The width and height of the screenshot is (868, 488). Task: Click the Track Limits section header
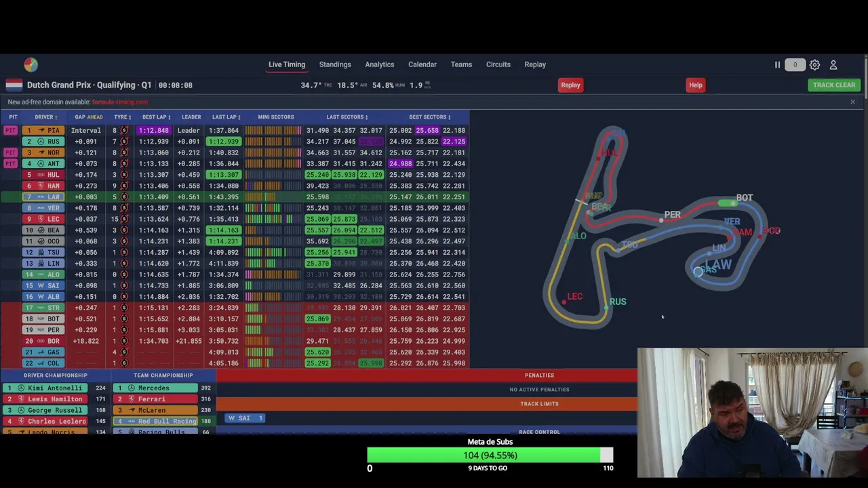pyautogui.click(x=539, y=403)
